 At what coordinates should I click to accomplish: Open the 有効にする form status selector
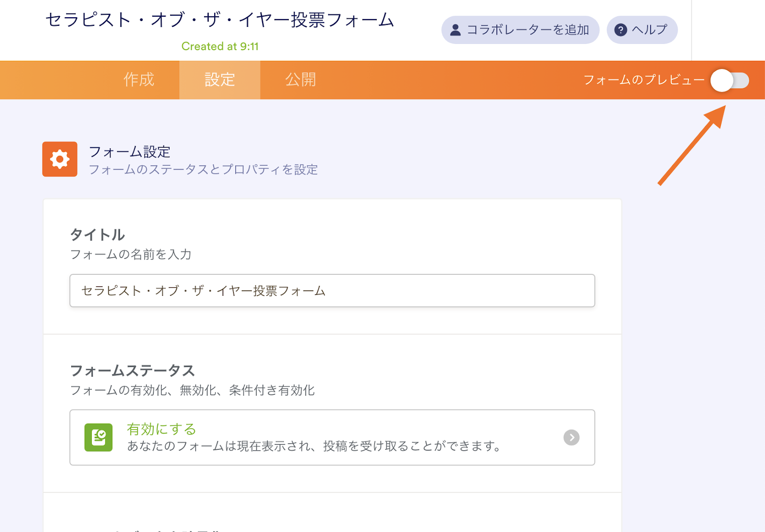tap(332, 437)
